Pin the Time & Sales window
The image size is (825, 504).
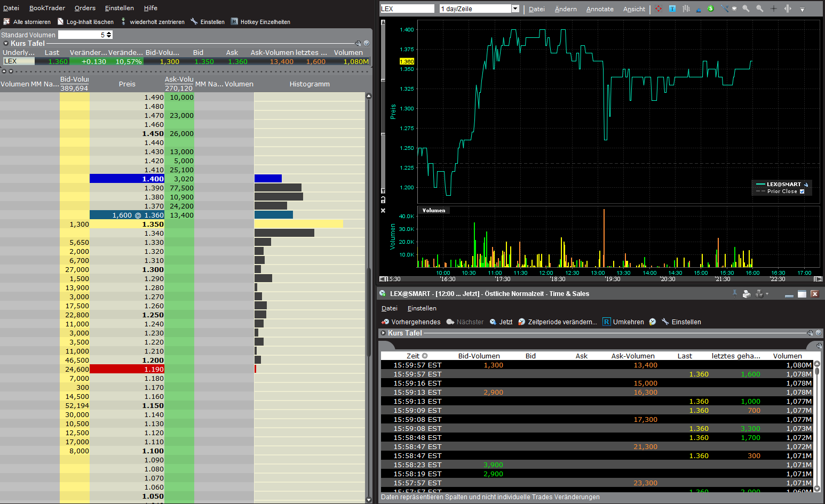coord(735,293)
